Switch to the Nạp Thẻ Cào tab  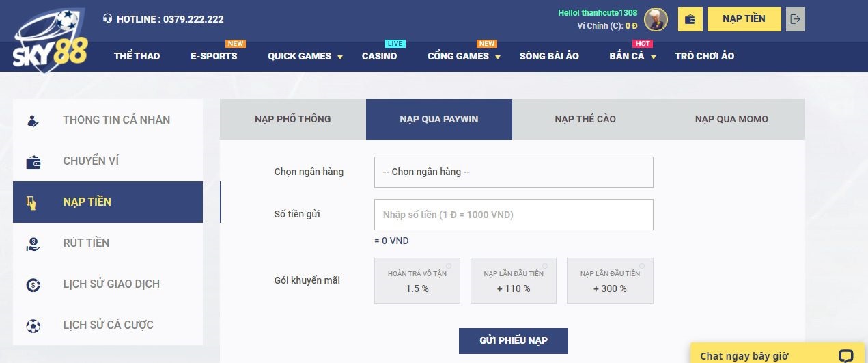click(x=585, y=119)
